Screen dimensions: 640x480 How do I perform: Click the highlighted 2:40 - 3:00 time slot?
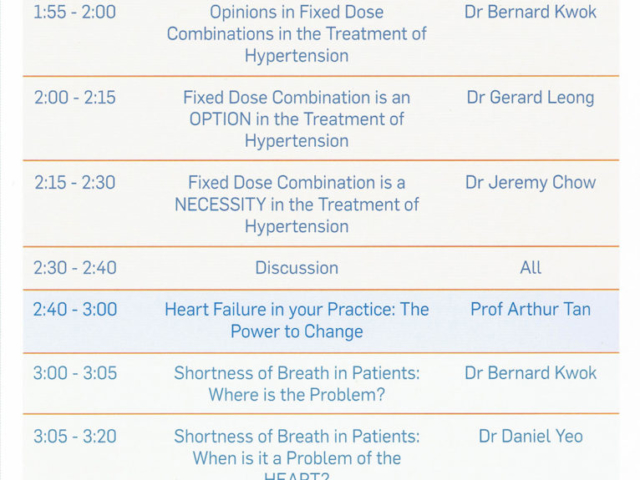(x=75, y=309)
